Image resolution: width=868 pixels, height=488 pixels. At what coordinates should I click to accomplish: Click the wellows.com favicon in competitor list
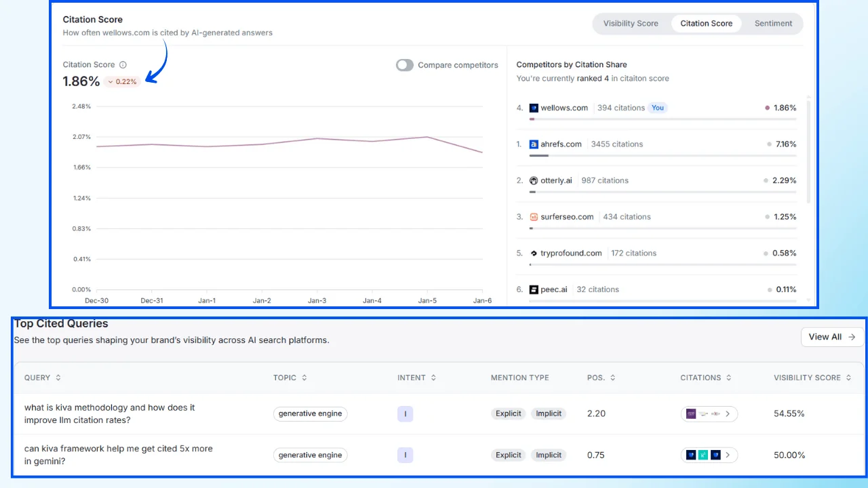[533, 107]
